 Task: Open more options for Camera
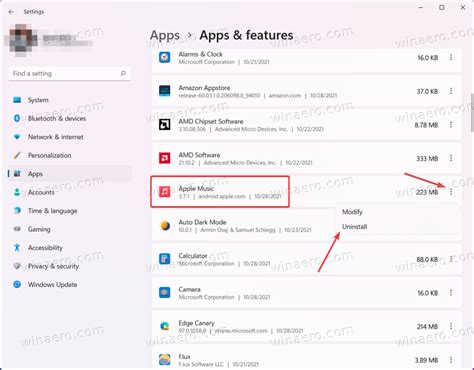[451, 293]
